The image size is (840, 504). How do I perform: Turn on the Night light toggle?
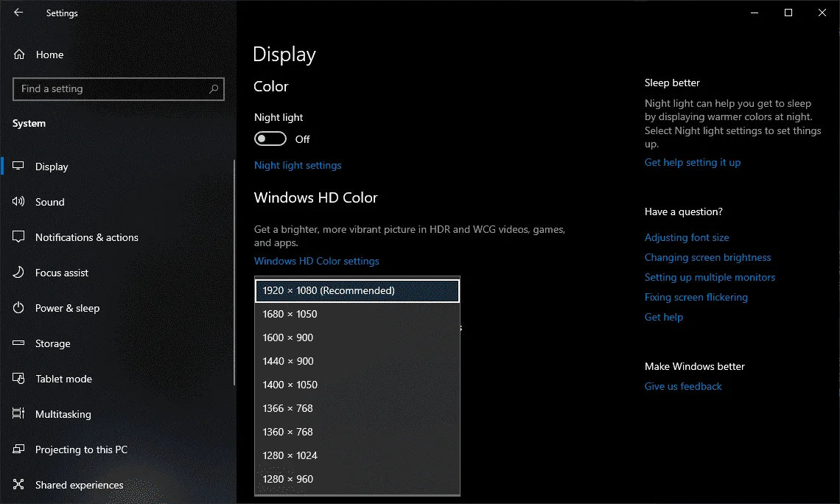(x=270, y=139)
